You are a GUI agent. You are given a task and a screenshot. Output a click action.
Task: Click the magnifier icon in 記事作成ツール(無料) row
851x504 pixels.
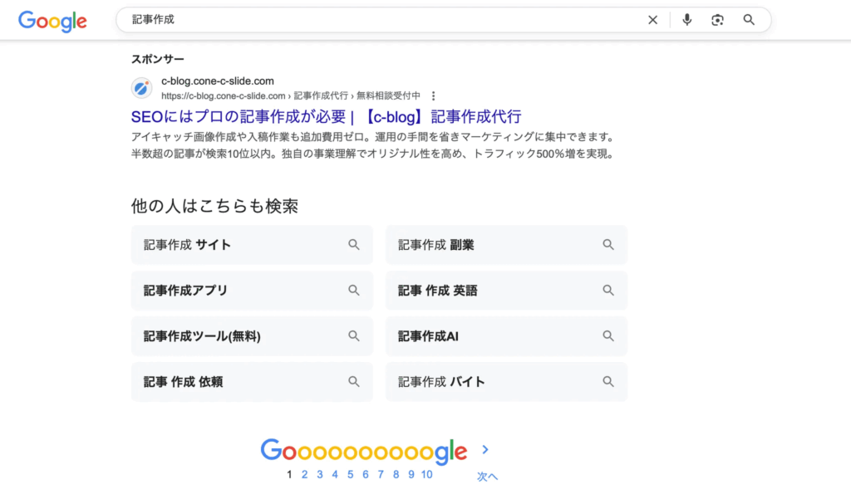[354, 335]
